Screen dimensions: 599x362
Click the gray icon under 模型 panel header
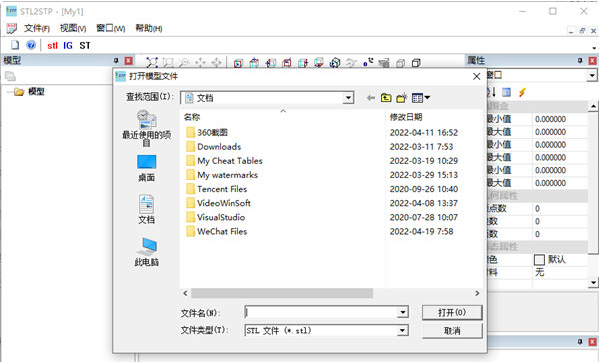click(10, 76)
